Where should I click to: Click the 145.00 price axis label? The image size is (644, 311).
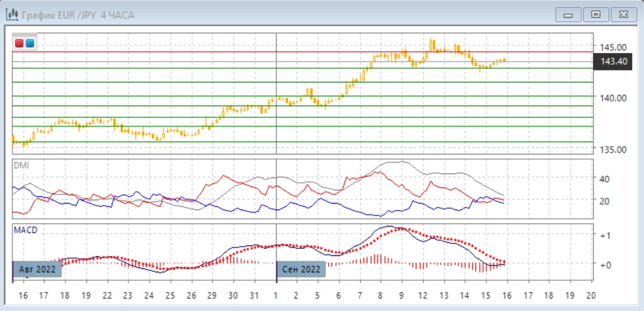pyautogui.click(x=613, y=47)
